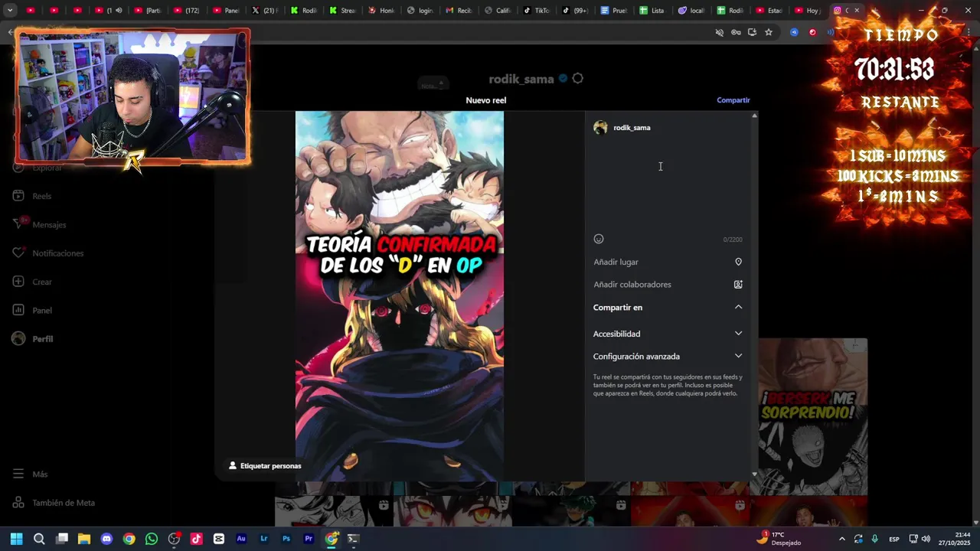Open the Berserk me sorprendio thumbnail
Image resolution: width=980 pixels, height=551 pixels.
click(x=813, y=416)
